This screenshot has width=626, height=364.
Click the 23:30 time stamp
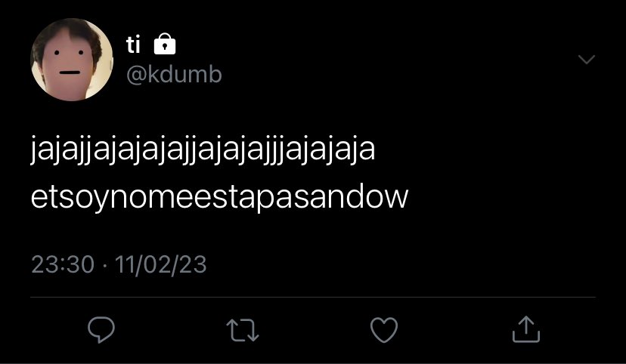click(63, 265)
